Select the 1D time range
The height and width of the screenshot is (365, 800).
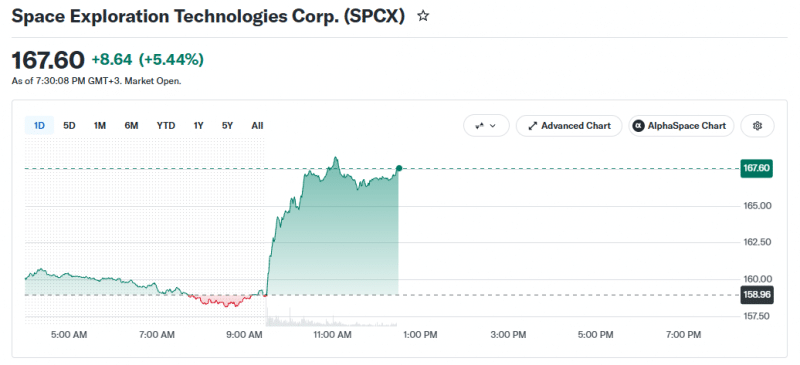coord(39,126)
